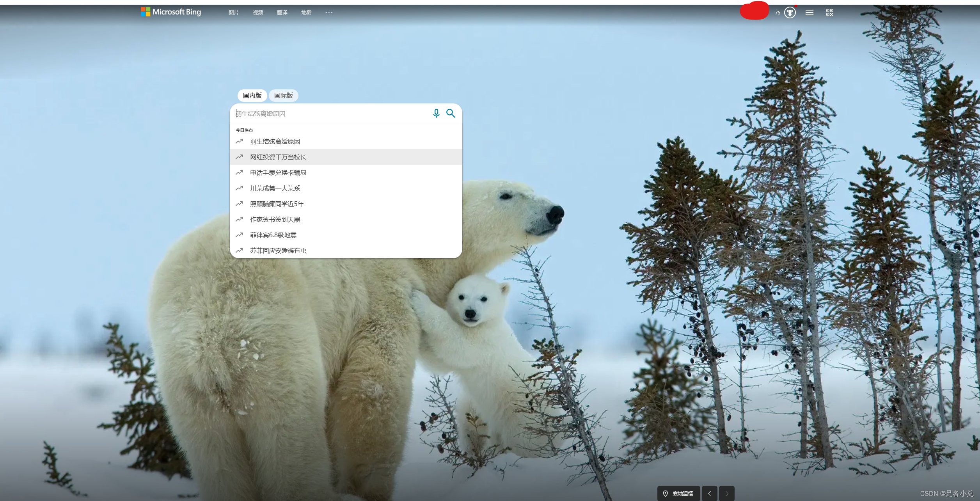Show previous background image
980x501 pixels.
(x=709, y=494)
